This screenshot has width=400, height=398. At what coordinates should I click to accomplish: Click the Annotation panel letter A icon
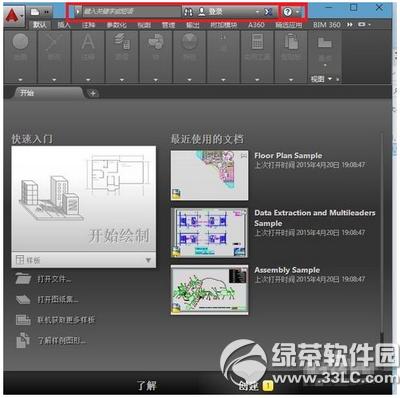point(88,42)
